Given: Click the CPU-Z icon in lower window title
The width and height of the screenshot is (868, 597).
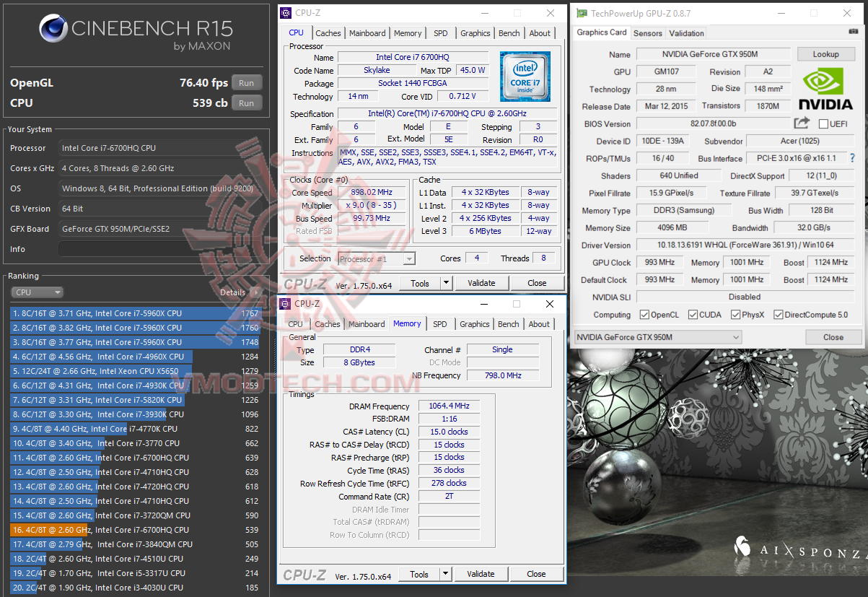Looking at the screenshot, I should (286, 304).
